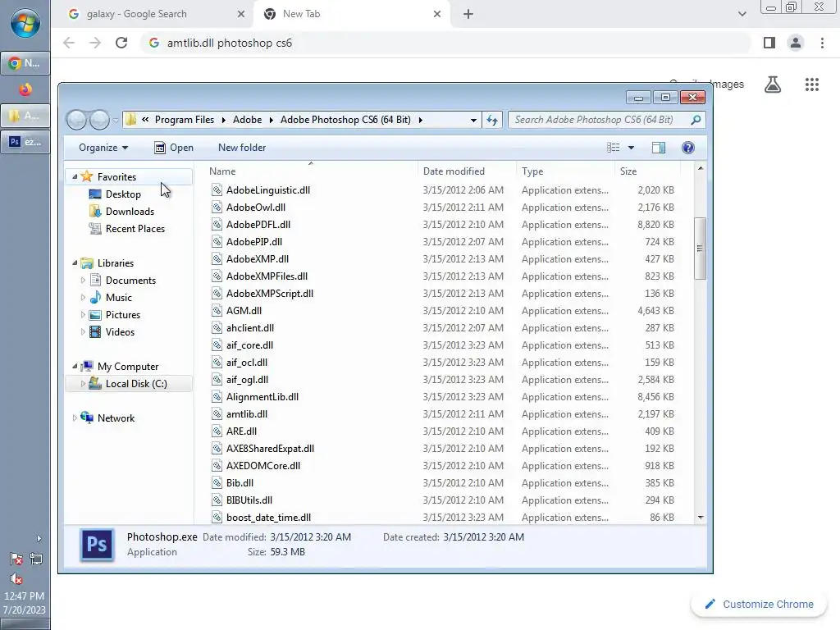840x630 pixels.
Task: Show hidden tray icons arrow
Action: pyautogui.click(x=39, y=538)
